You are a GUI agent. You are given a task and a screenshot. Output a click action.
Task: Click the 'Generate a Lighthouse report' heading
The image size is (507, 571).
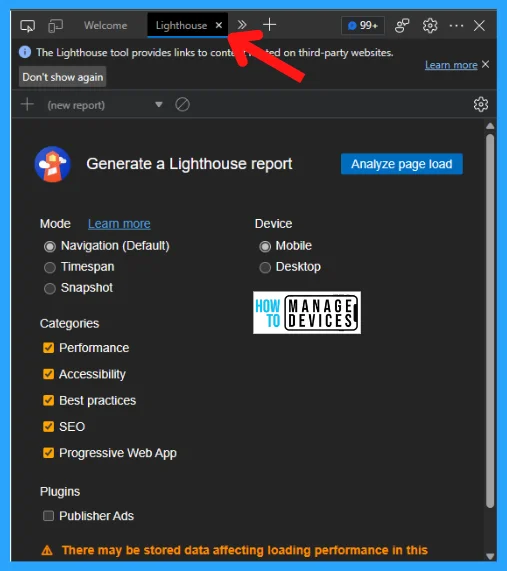click(x=189, y=164)
